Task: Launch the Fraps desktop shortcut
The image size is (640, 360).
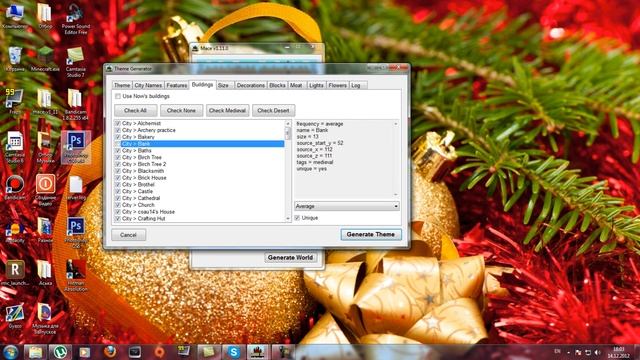Action: coord(15,102)
